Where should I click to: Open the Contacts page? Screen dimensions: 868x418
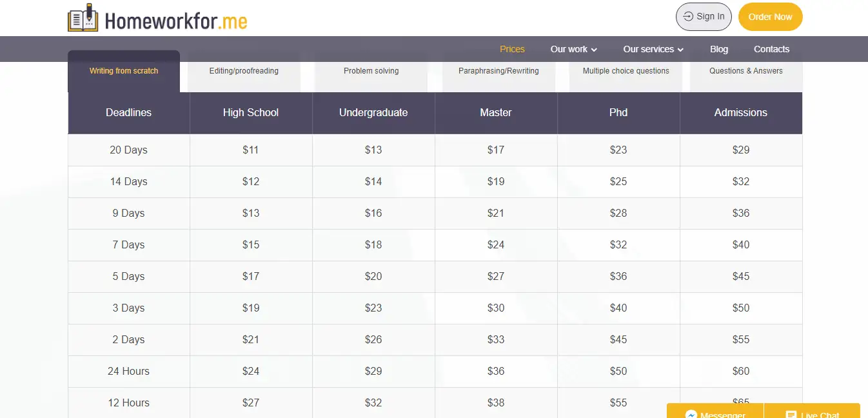point(771,49)
